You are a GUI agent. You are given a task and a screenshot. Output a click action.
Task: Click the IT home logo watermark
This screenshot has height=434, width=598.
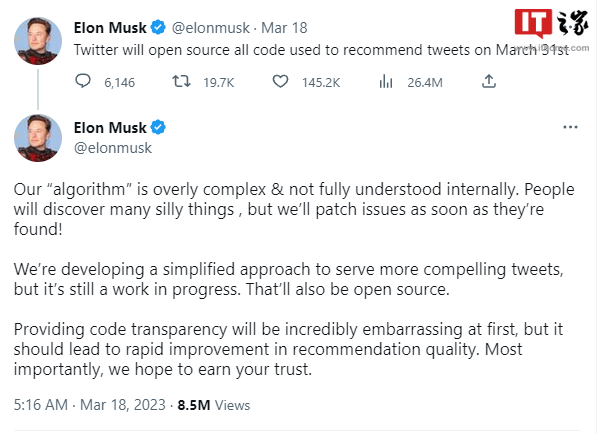pyautogui.click(x=551, y=24)
